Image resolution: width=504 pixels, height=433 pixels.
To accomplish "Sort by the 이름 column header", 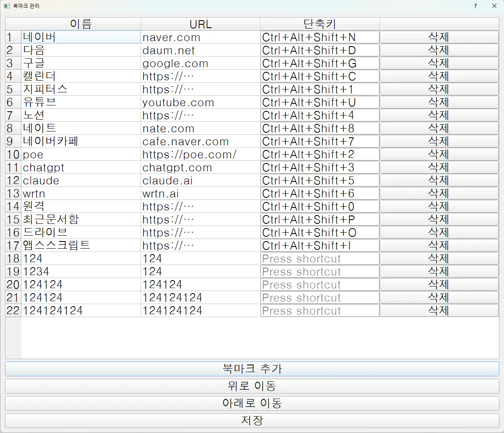I will pyautogui.click(x=81, y=24).
